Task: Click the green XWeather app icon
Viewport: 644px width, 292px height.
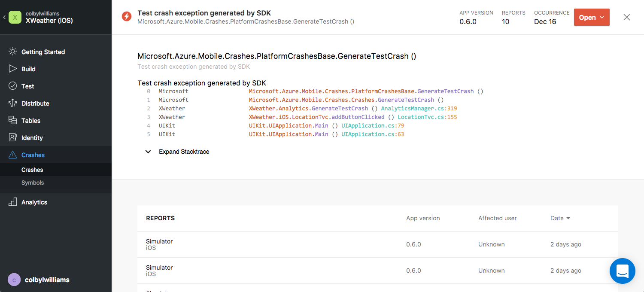Action: coord(15,17)
